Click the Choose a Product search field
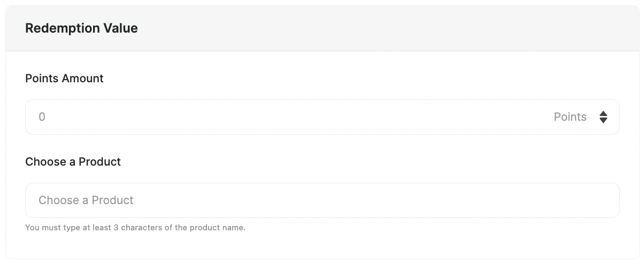Screen dimensions: 644x265 (322, 200)
